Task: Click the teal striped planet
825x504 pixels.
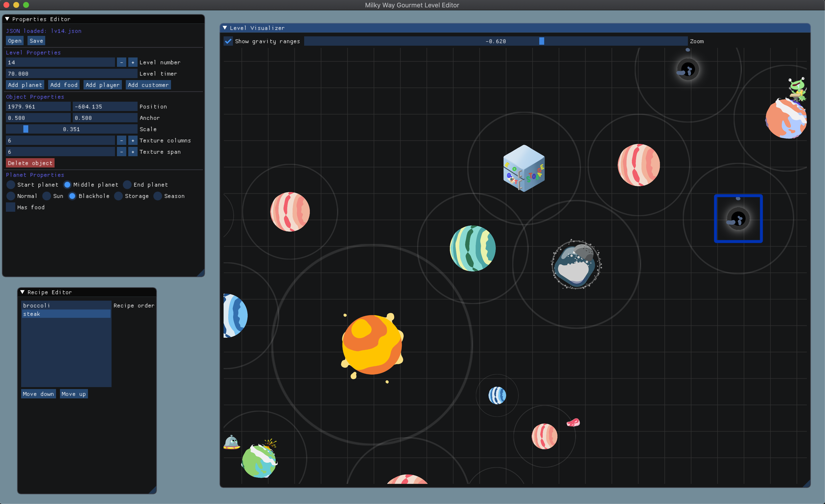Action: (x=472, y=248)
